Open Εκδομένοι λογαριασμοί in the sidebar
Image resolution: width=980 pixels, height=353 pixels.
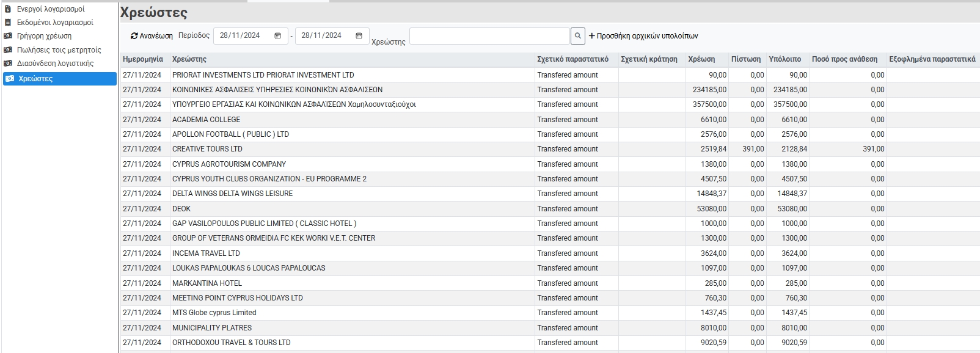pyautogui.click(x=55, y=23)
